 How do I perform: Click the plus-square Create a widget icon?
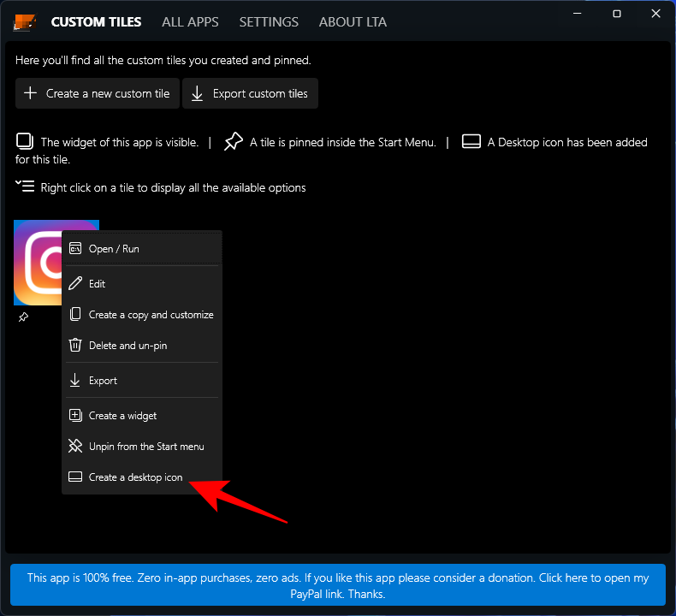[x=75, y=416]
